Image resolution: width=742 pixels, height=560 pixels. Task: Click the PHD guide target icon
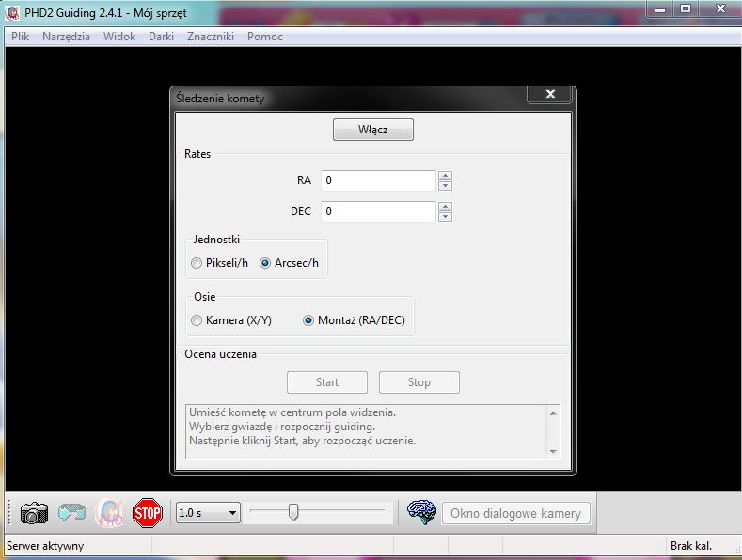tap(110, 513)
